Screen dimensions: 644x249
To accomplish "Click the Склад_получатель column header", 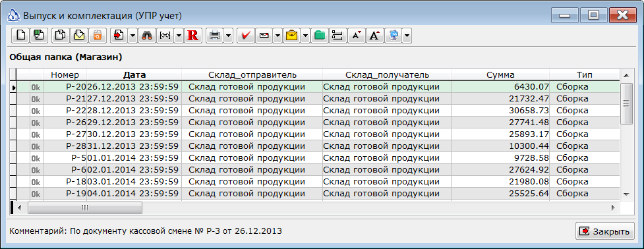I will tap(387, 74).
